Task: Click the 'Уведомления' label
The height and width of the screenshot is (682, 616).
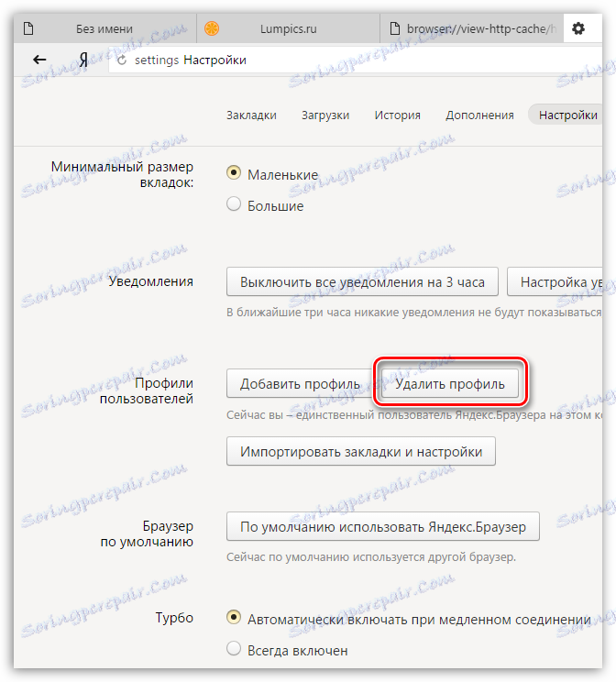Action: (151, 281)
